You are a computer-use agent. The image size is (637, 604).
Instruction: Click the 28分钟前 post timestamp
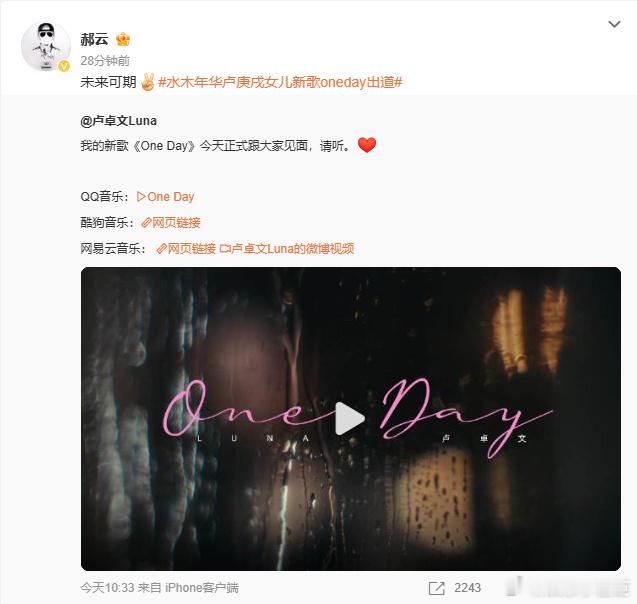click(x=105, y=61)
